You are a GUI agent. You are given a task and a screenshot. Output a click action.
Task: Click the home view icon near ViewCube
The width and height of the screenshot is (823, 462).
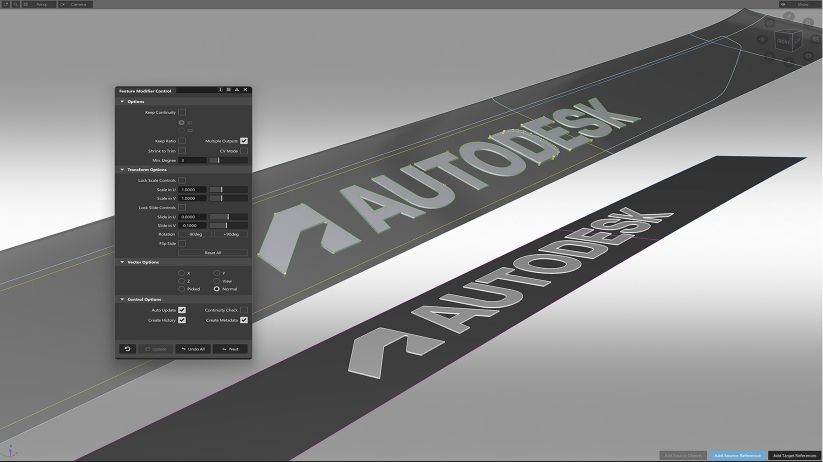[769, 23]
